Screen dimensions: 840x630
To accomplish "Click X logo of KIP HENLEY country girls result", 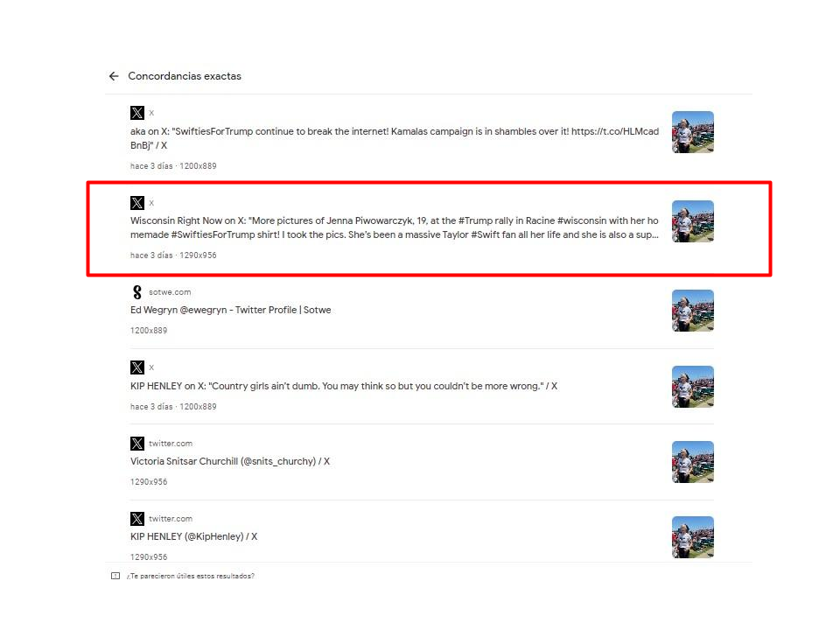I will (x=137, y=367).
